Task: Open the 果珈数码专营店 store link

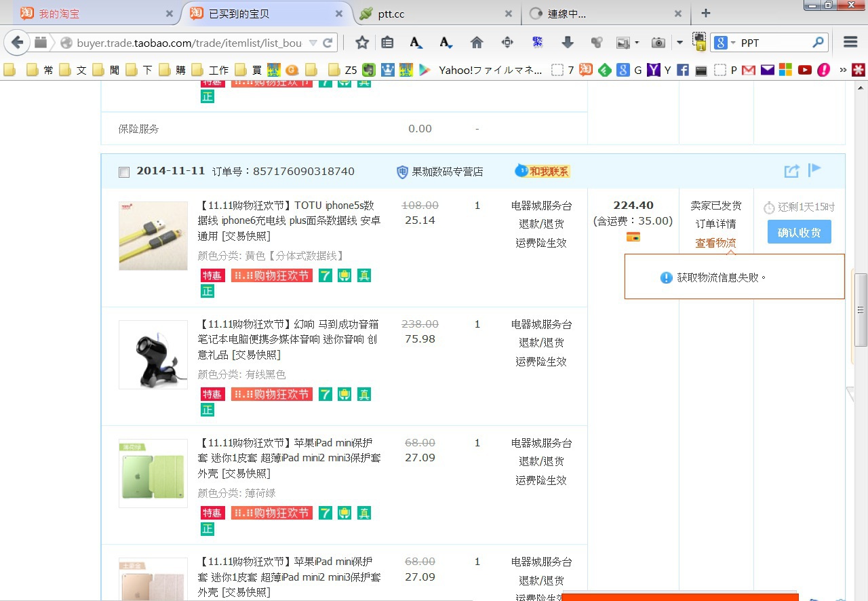Action: (448, 172)
